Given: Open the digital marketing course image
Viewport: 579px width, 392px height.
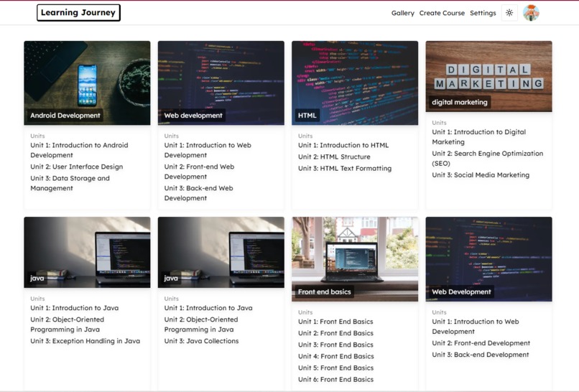Looking at the screenshot, I should [489, 76].
